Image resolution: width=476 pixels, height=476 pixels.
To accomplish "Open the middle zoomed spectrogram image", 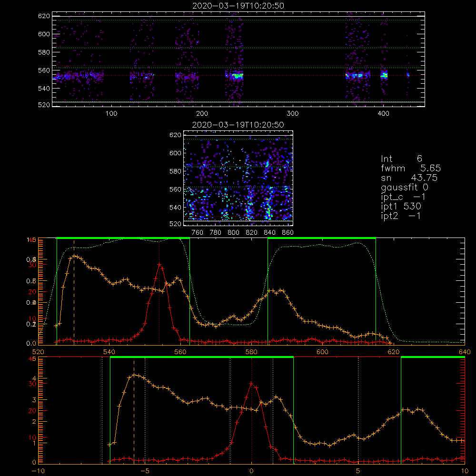I will pyautogui.click(x=238, y=178).
